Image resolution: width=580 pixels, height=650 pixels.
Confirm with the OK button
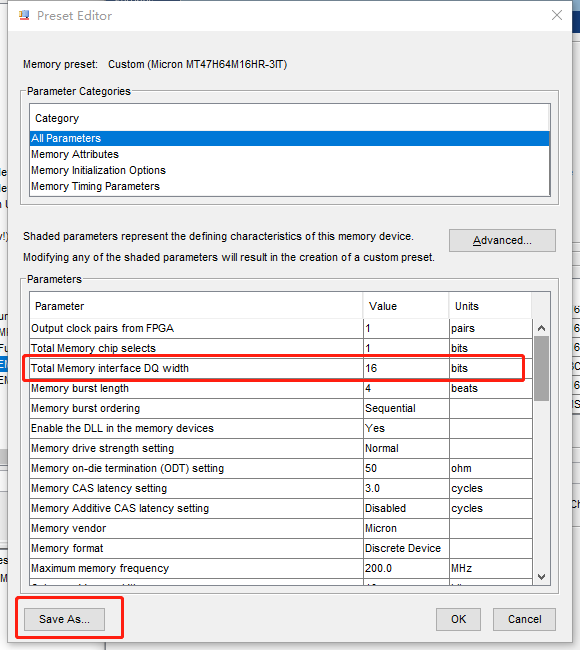click(x=458, y=619)
